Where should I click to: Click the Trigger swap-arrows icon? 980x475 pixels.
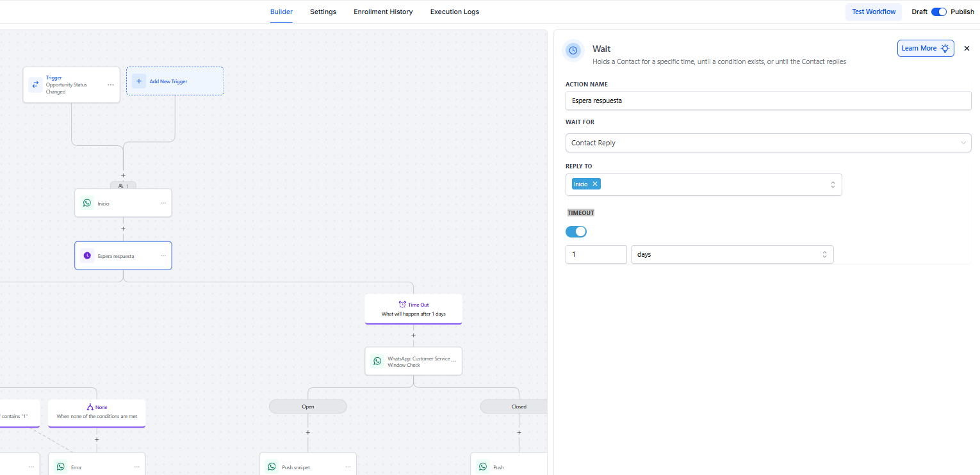click(x=35, y=85)
